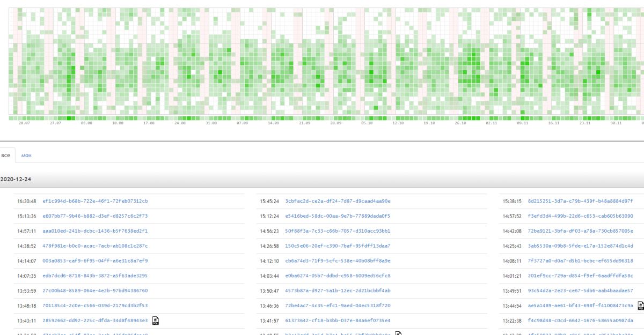Open link 72be4ac7-4c35-efc1-9aed-04ec5318f720
This screenshot has height=335, width=644.
[x=338, y=306]
